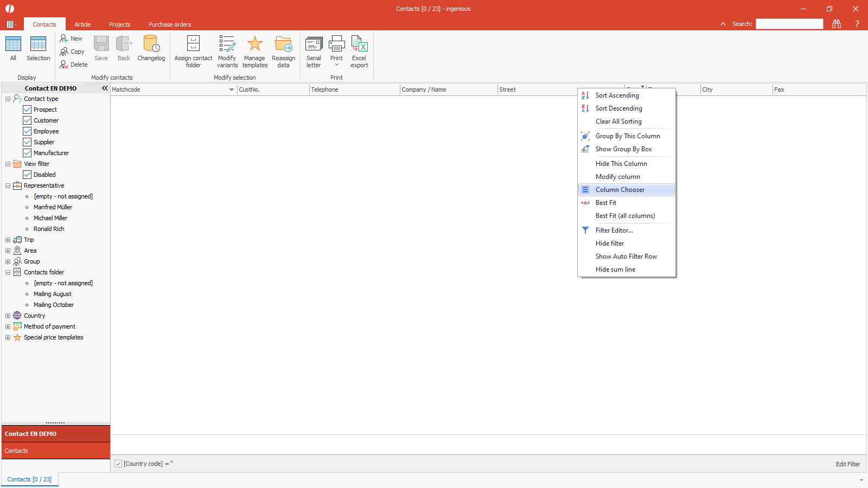Toggle the Supplier checkbox

pyautogui.click(x=27, y=142)
